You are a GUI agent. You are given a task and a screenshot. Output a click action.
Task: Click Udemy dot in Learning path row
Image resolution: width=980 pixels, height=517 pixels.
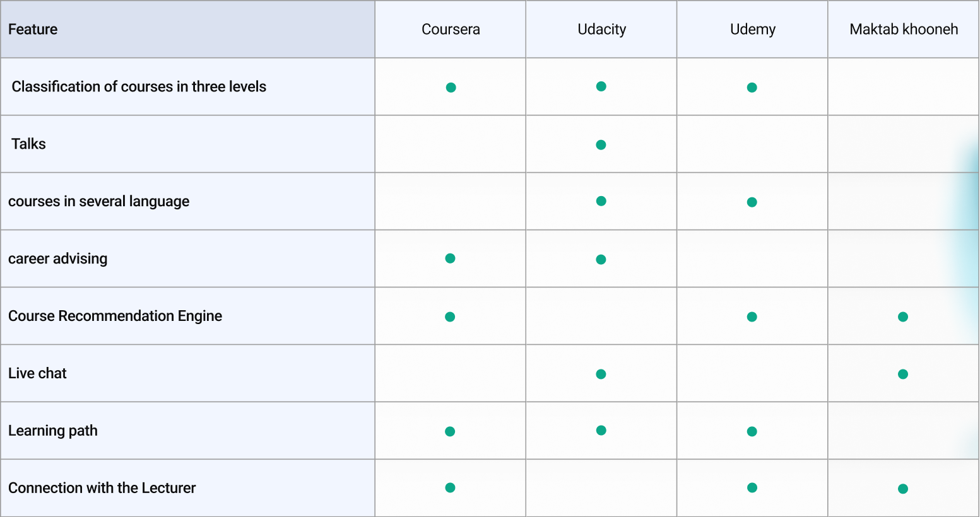point(752,432)
